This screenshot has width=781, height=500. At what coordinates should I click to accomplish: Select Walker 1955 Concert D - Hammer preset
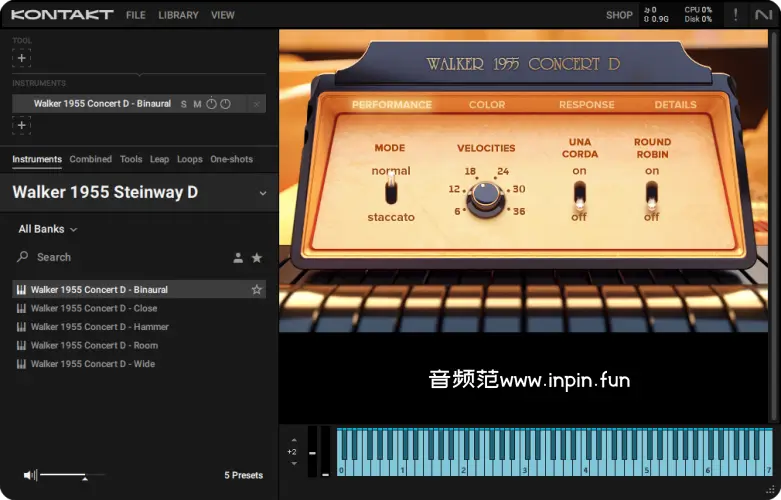click(99, 327)
